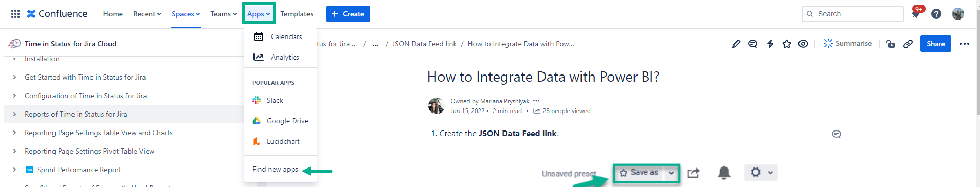980x187 pixels.
Task: Toggle the watch eye icon
Action: (x=803, y=44)
